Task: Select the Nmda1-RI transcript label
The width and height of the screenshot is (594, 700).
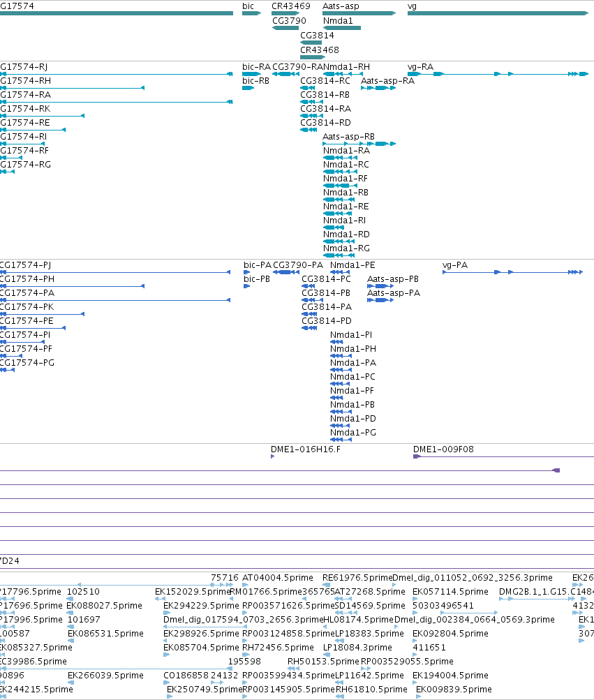Action: pyautogui.click(x=344, y=221)
